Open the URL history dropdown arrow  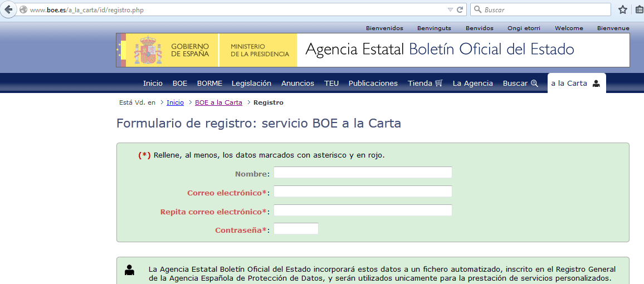point(450,9)
